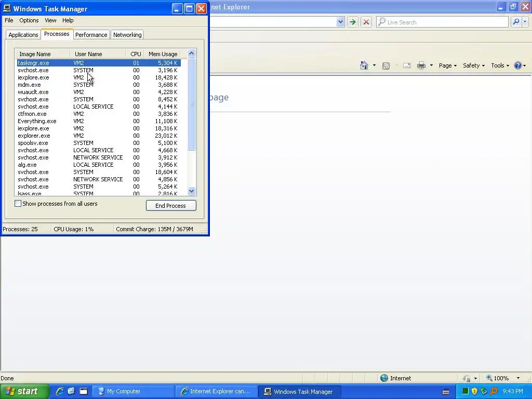Open the Help menu in Task Manager

68,20
